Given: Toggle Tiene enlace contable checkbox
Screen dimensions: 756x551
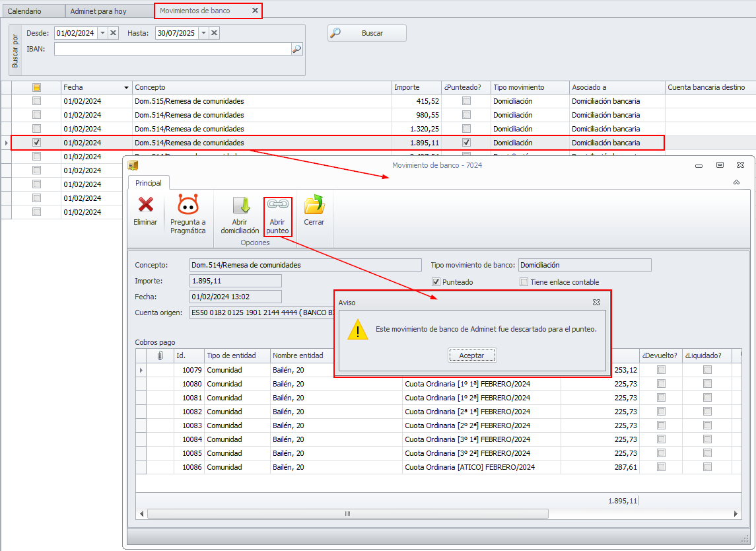Looking at the screenshot, I should point(524,281).
